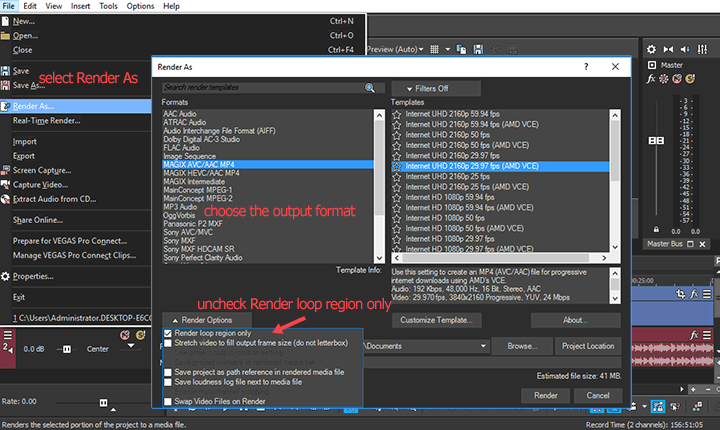Click the Properties gear icon in File menu
Viewport: 720px width, 430px height.
pyautogui.click(x=6, y=276)
